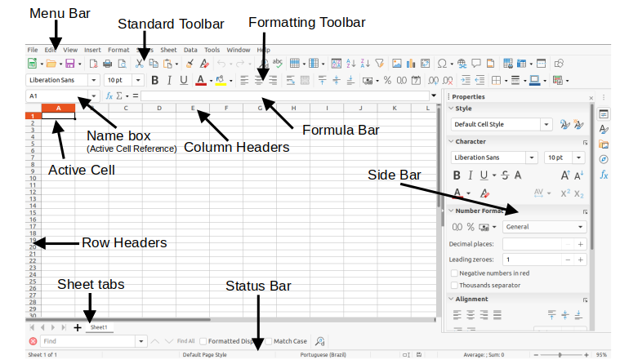Collapse the Character section in sidebar
This screenshot has width=620, height=364.
pyautogui.click(x=451, y=141)
